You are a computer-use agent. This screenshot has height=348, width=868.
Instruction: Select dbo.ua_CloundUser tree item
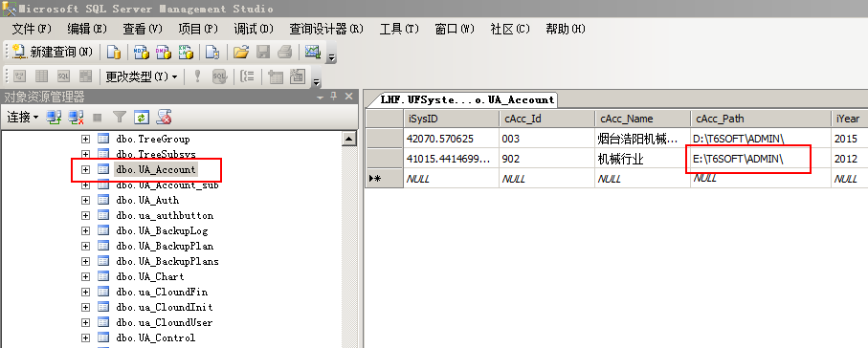coord(165,322)
